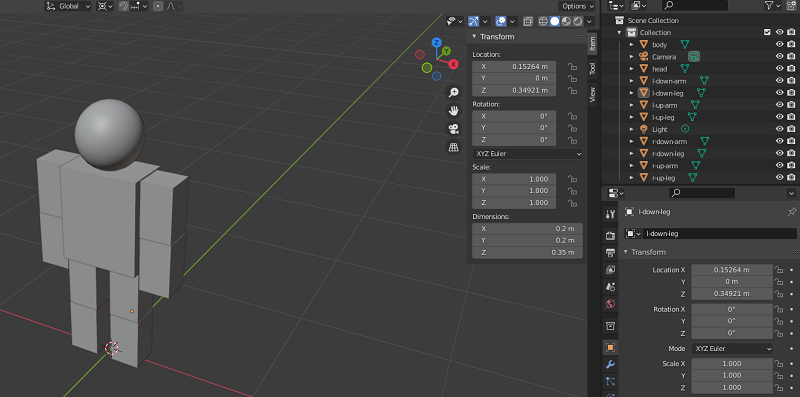Open outliner display mode dropdown
The height and width of the screenshot is (397, 800).
pos(616,6)
